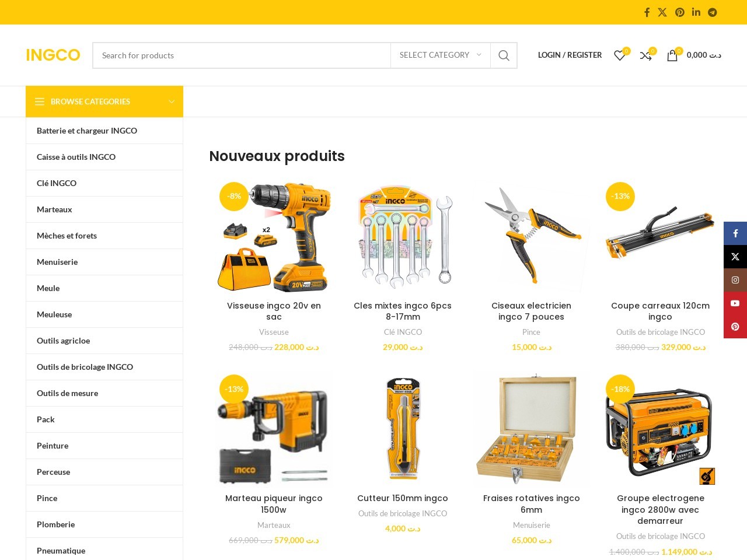Select Pack category
The height and width of the screenshot is (560, 747).
[104, 419]
